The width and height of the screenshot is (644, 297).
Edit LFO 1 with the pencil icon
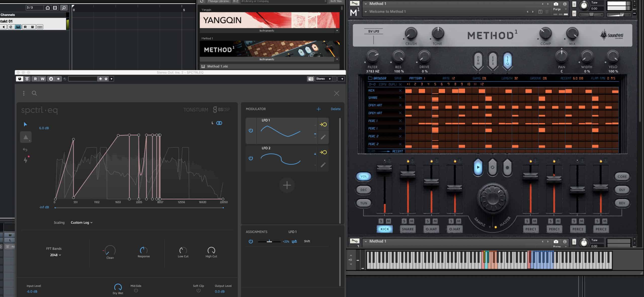323,137
